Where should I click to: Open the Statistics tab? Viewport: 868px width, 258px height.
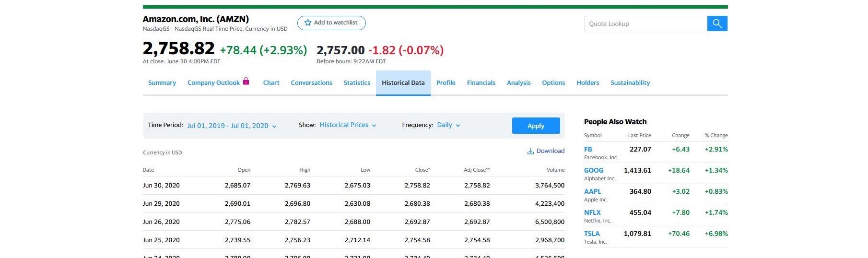pos(357,83)
